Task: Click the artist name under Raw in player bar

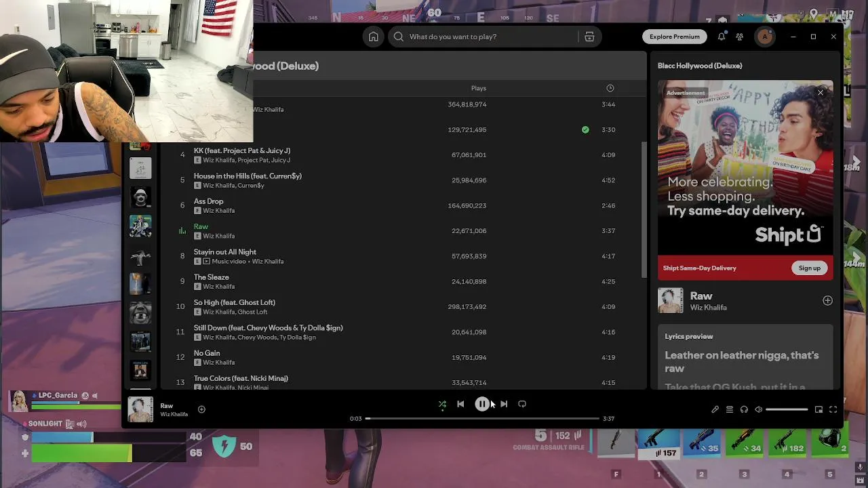Action: click(x=174, y=414)
